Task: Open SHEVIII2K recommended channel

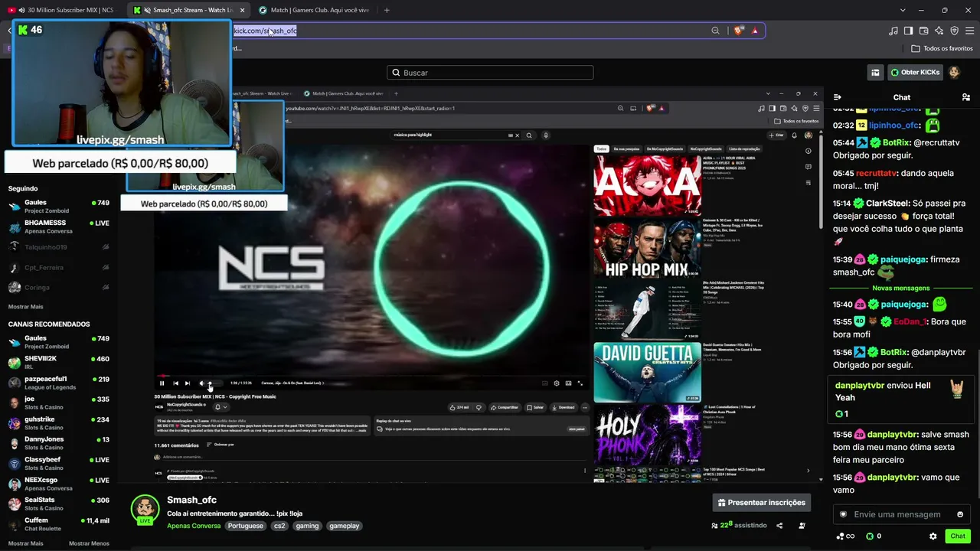Action: click(x=59, y=362)
